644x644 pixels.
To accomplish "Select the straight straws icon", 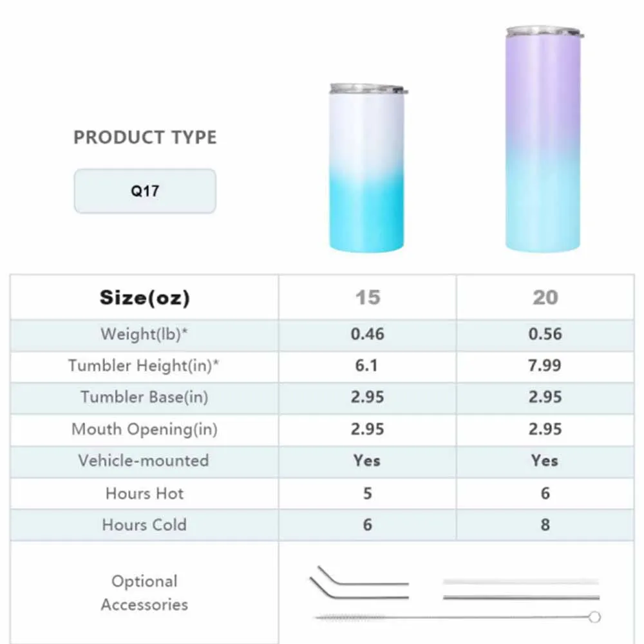I will (x=520, y=589).
